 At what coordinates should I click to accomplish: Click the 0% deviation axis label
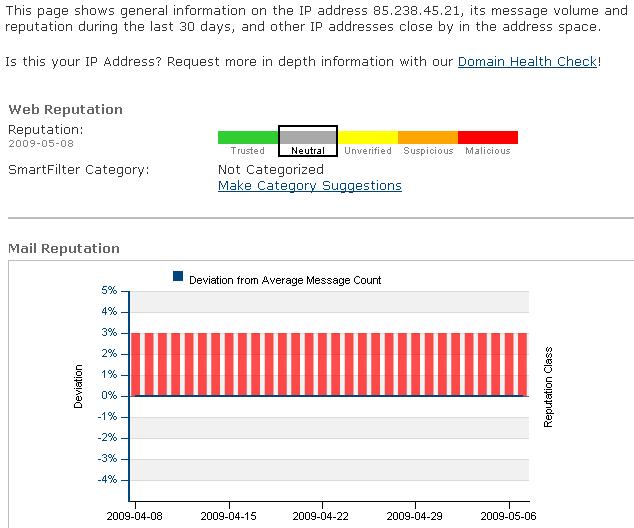[x=109, y=395]
